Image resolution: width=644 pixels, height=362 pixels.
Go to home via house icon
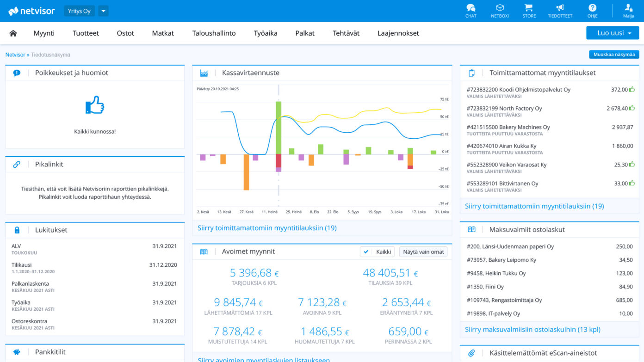tap(13, 33)
